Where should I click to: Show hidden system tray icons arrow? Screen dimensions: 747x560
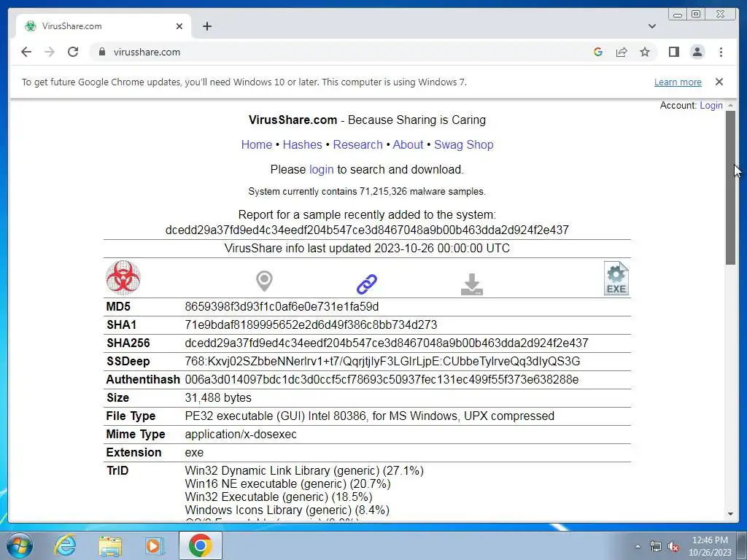pos(638,547)
